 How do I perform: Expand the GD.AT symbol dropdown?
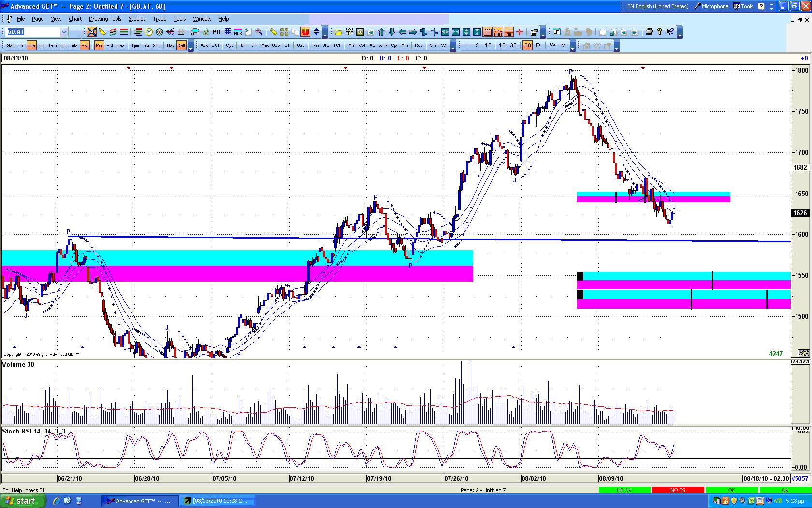tap(64, 32)
